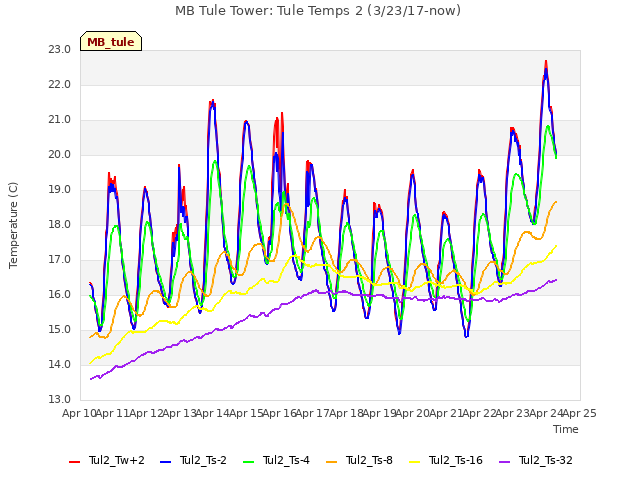
Task: Click the blue curve's Apr 14 peak
Action: (x=213, y=104)
